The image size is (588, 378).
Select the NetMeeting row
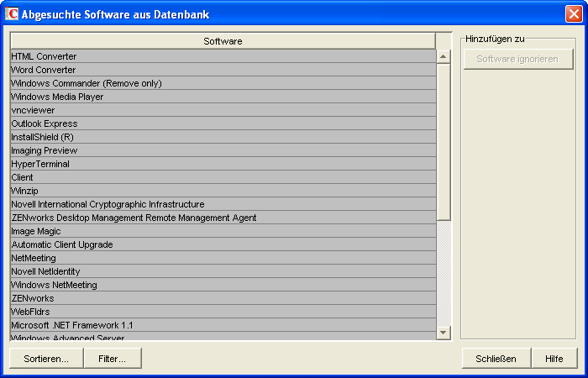[223, 259]
